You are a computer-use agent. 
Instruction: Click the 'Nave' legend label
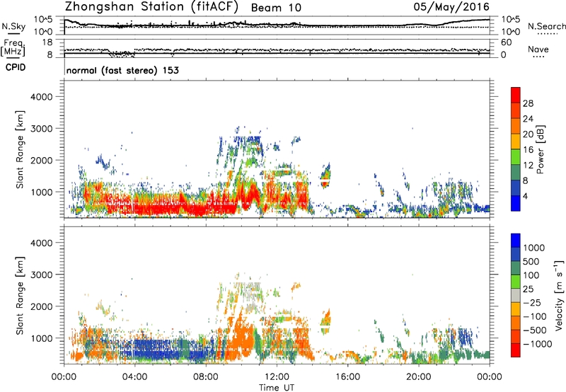[538, 49]
